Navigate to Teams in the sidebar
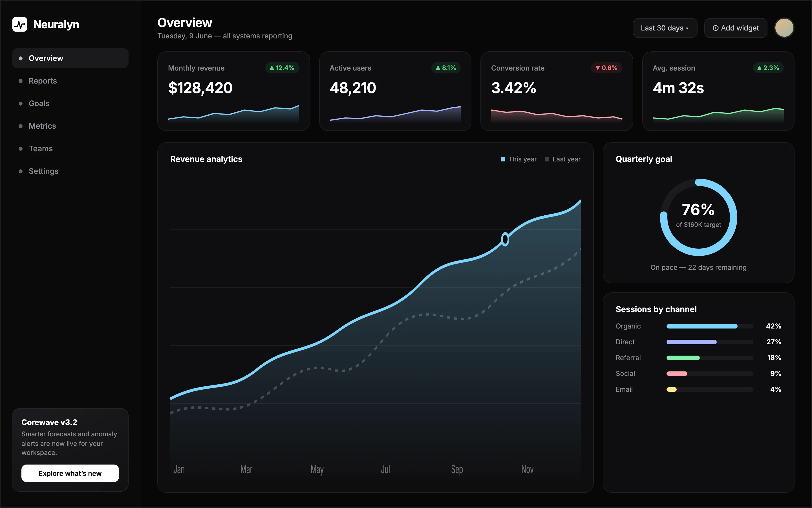The width and height of the screenshot is (812, 508). tap(70, 148)
